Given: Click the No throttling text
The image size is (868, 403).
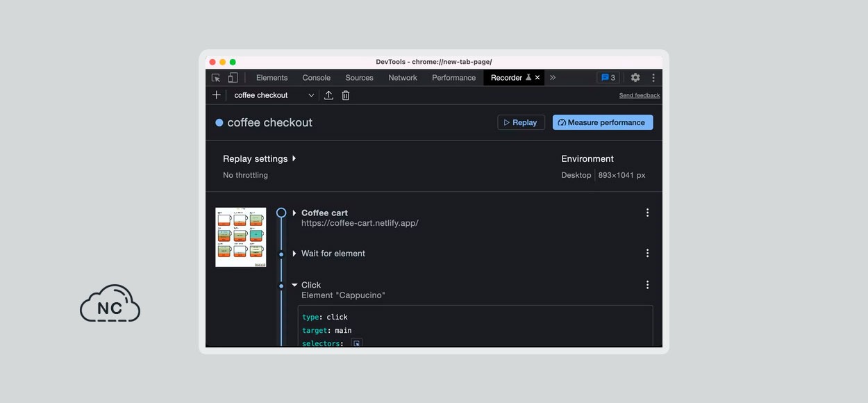Looking at the screenshot, I should pos(245,175).
